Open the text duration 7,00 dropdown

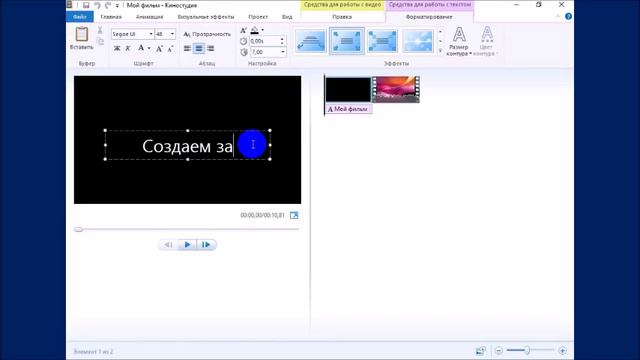(x=282, y=52)
